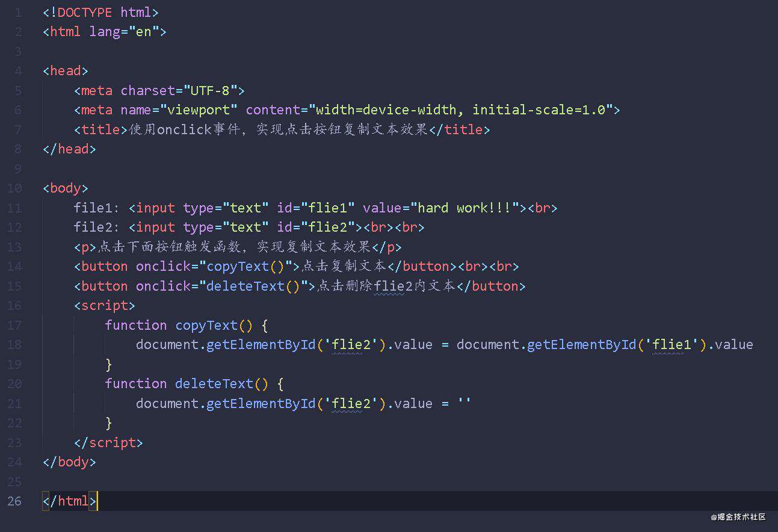The height and width of the screenshot is (532, 778).
Task: Select the opening <head> tag
Action: [x=66, y=70]
